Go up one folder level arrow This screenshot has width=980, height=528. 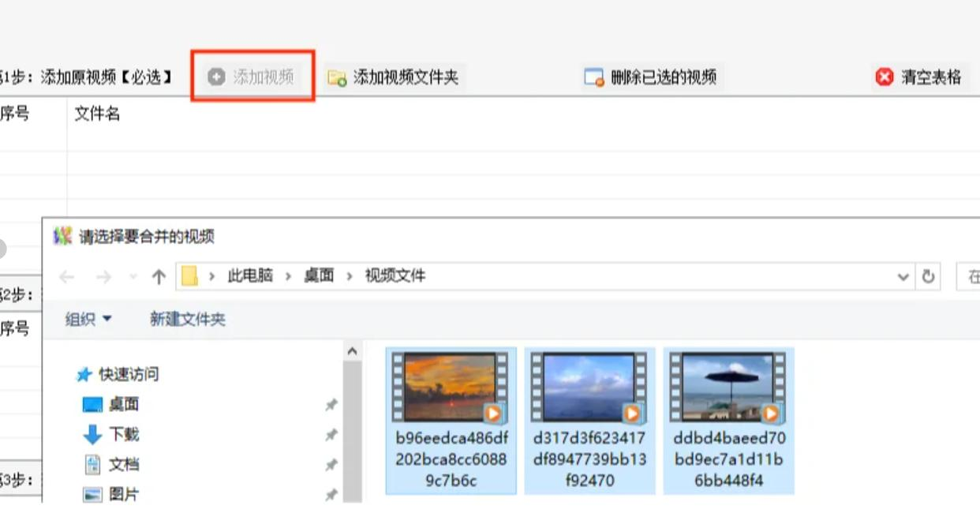coord(159,276)
